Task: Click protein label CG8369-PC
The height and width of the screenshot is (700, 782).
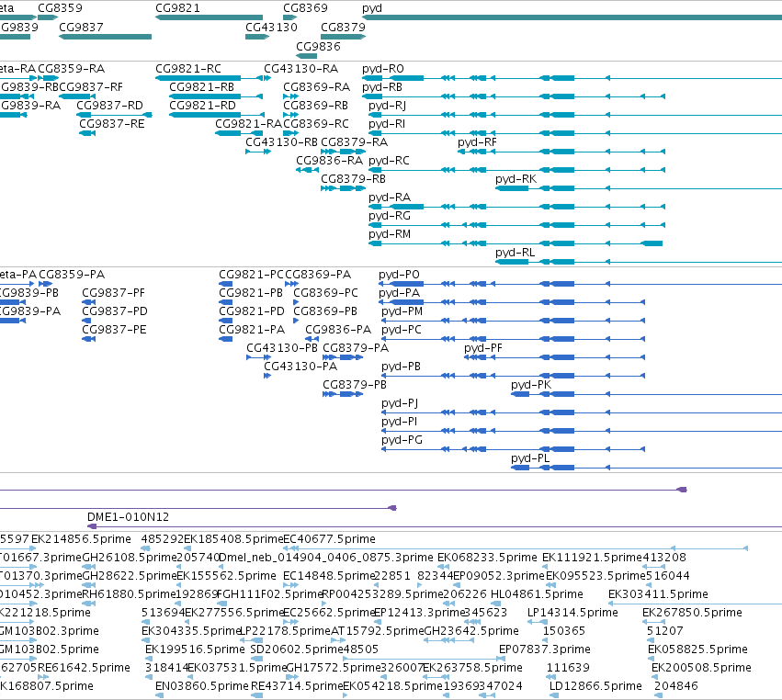Action: pos(325,293)
